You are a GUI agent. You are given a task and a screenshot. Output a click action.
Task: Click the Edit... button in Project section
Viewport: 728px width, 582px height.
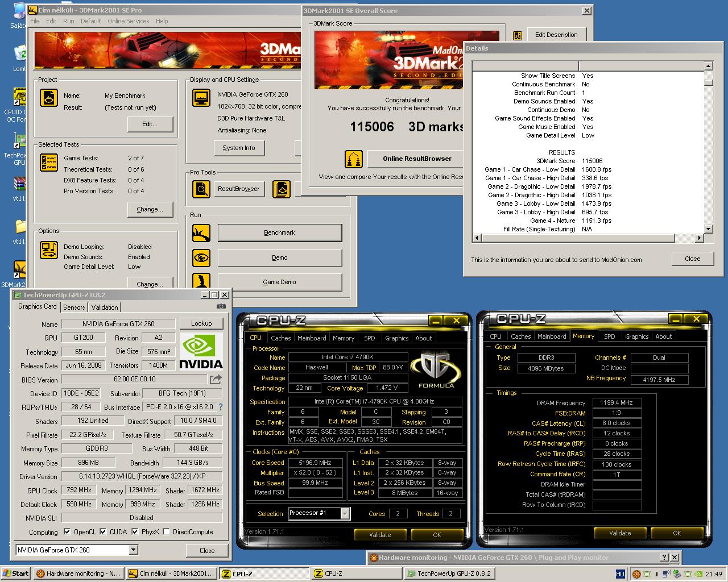(x=150, y=124)
